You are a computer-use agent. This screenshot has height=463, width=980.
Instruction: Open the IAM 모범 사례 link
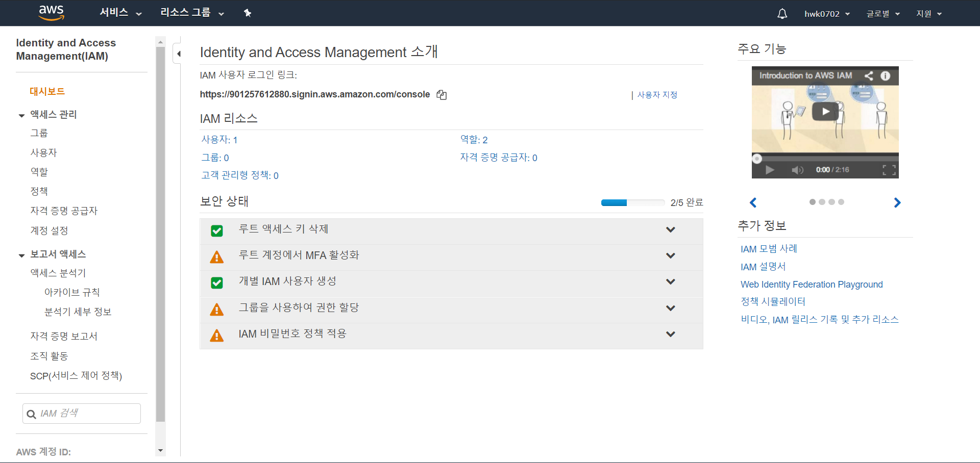coord(769,249)
